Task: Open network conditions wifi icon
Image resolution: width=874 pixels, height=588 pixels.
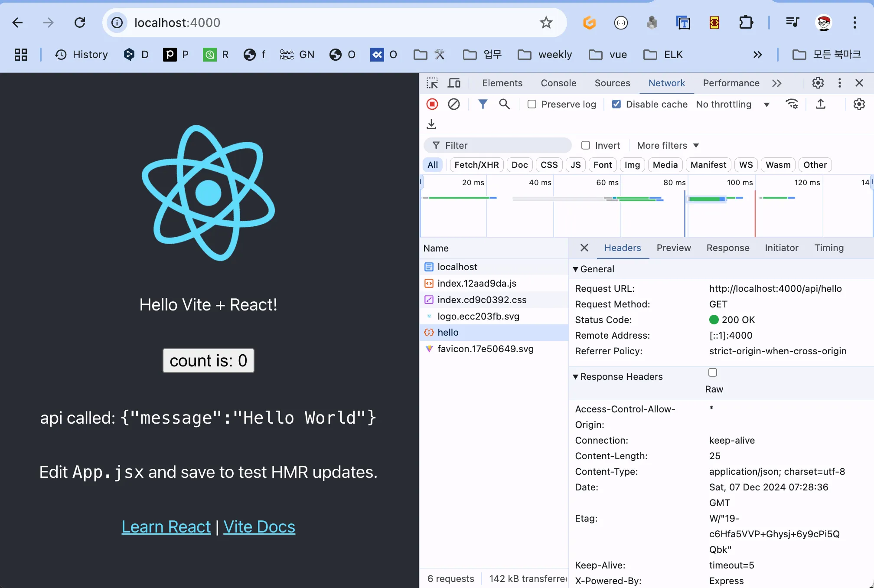Action: (792, 104)
